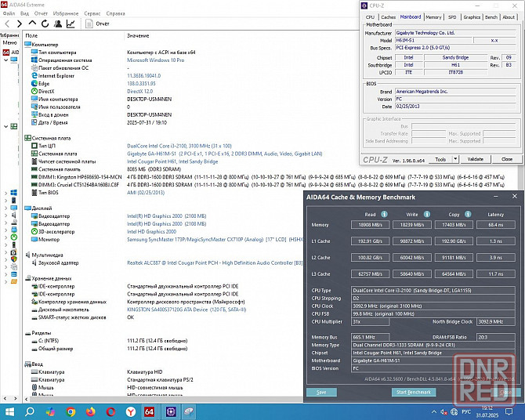Go forward in AIDA64 toolbar
This screenshot has width=525, height=420.
coord(20,24)
